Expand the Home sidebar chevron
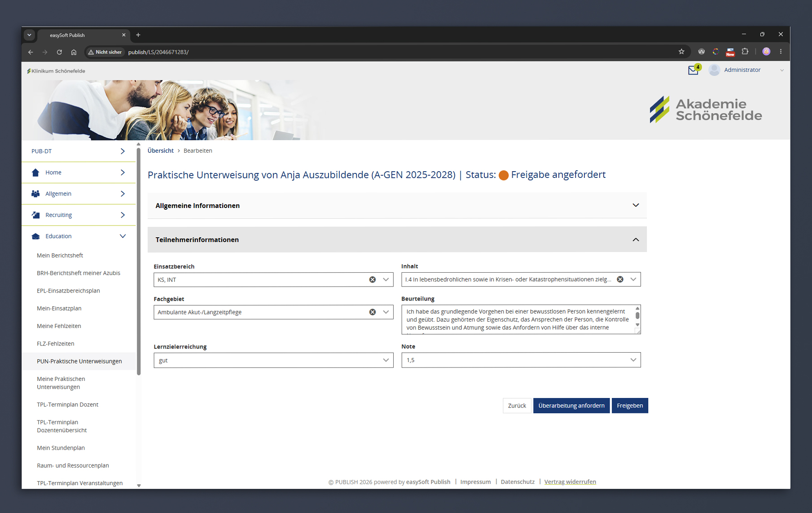The height and width of the screenshot is (513, 812). 123,172
